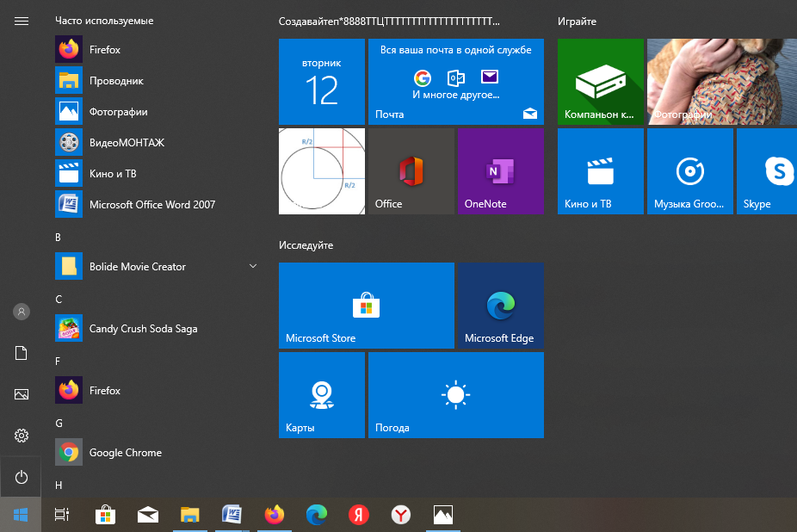This screenshot has height=532, width=797.
Task: Open Bolide Movie Creator folder
Action: [156, 267]
